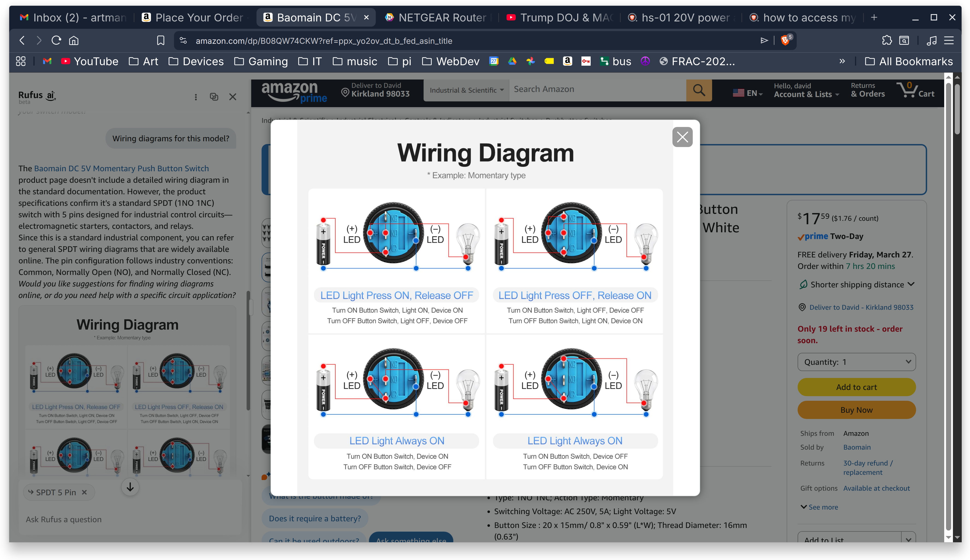The height and width of the screenshot is (560, 970).
Task: Open the YouTube bookmark
Action: pyautogui.click(x=90, y=62)
